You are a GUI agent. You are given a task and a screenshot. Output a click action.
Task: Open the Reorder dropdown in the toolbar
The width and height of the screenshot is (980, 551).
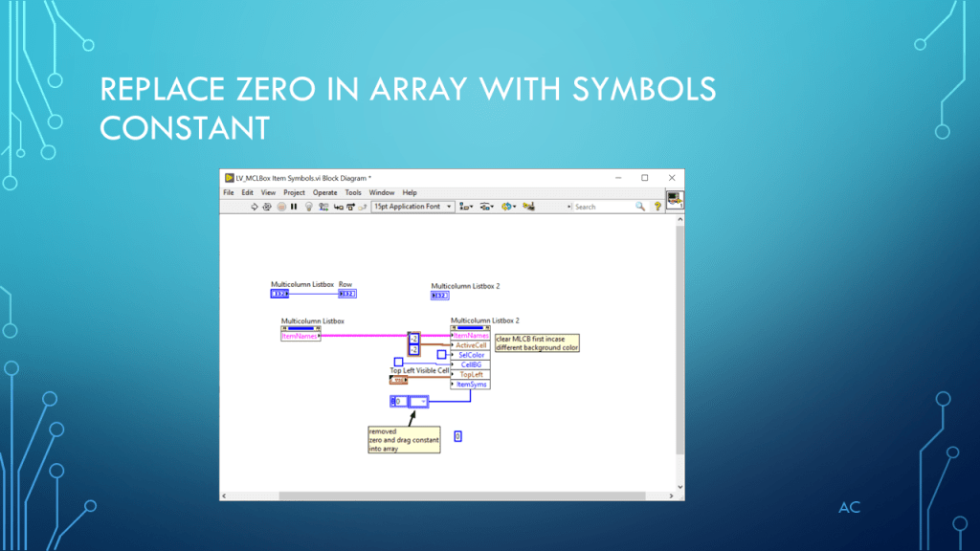(508, 207)
